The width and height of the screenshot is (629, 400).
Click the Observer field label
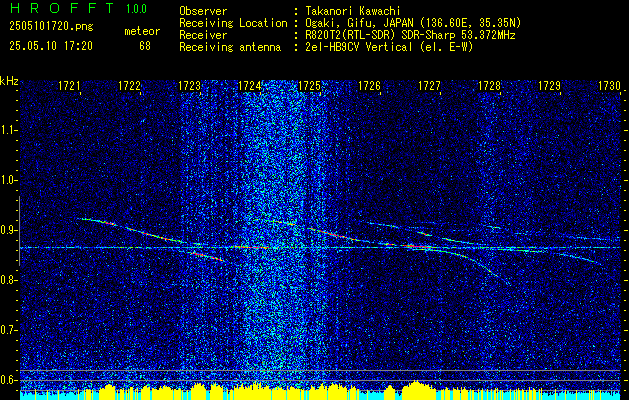203,11
